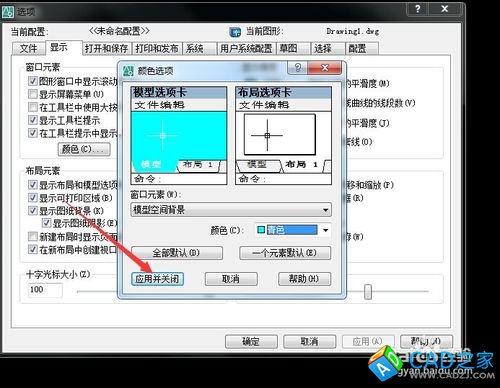Image resolution: width=500 pixels, height=388 pixels.
Task: Toggle 显示可打印区域(B) checkbox
Action: pyautogui.click(x=32, y=198)
